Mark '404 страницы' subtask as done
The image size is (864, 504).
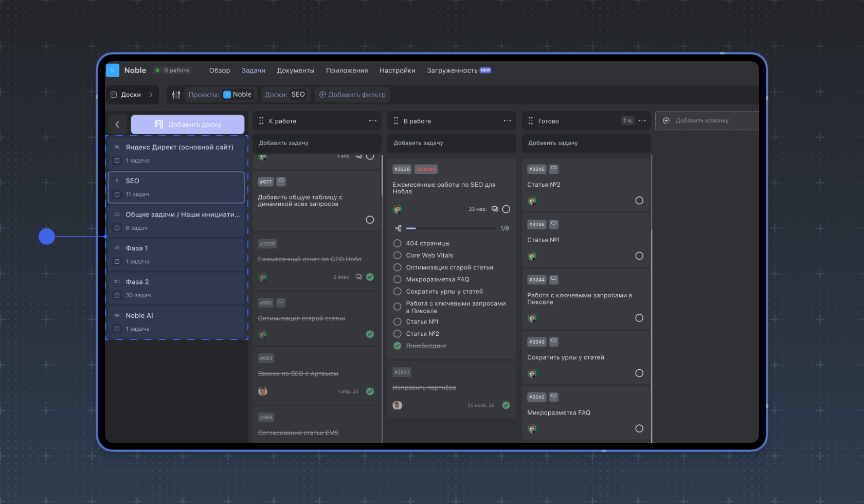coord(398,243)
